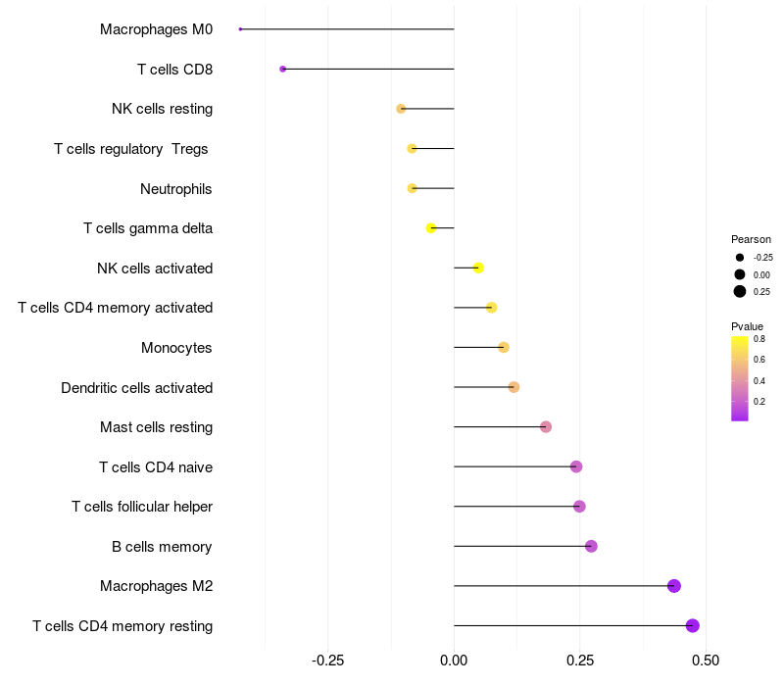Click the -0.25 x-axis tick label
Viewport: 784px width, 686px height.
click(327, 660)
